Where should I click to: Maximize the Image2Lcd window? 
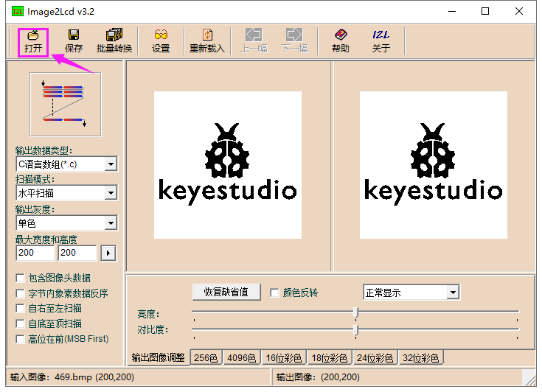[x=485, y=11]
